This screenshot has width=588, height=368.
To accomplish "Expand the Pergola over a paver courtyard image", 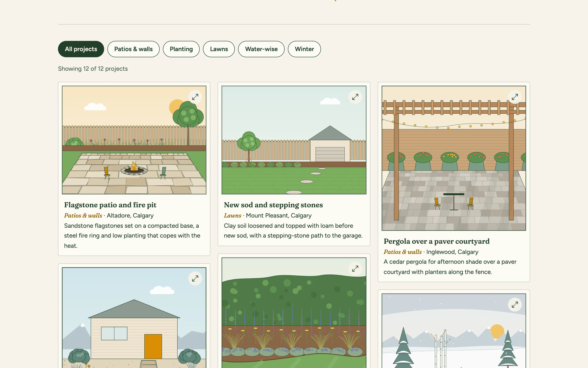I will 515,97.
